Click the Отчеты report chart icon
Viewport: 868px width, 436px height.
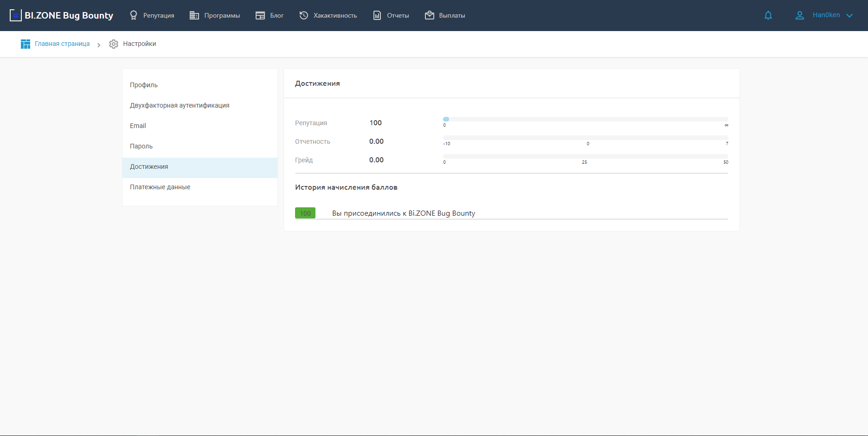(x=377, y=15)
